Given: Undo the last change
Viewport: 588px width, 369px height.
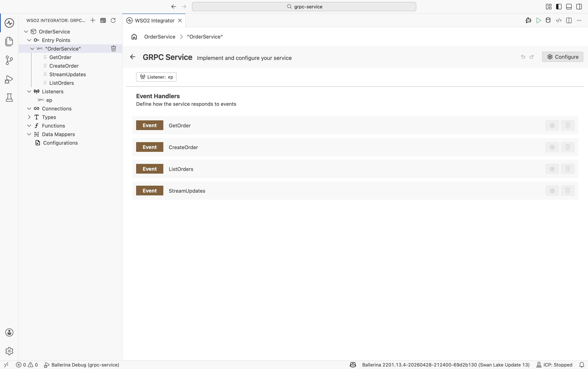Looking at the screenshot, I should click(x=523, y=57).
